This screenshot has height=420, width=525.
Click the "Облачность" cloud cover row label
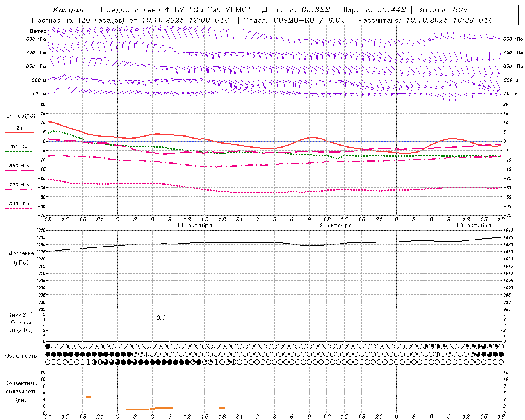point(21,356)
